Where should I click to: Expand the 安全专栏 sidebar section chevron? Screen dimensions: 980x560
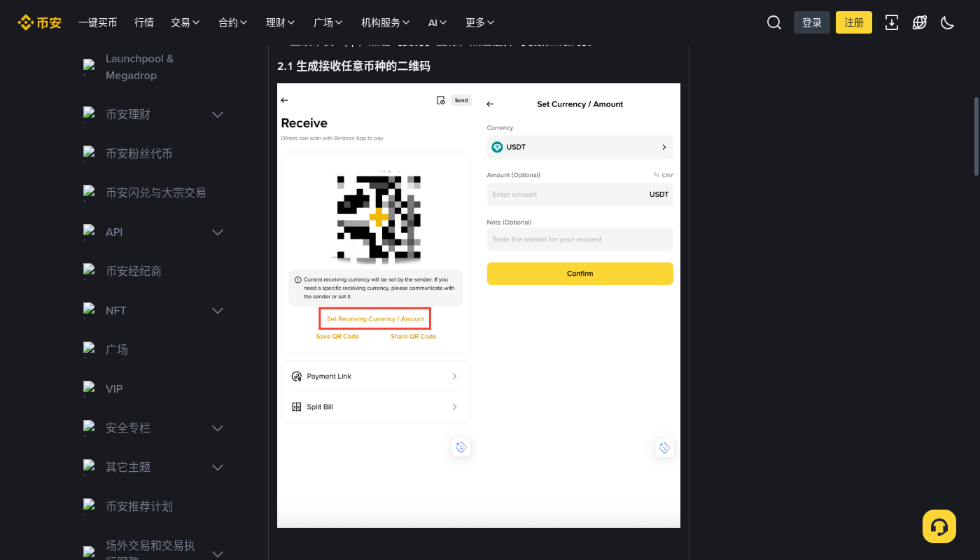pyautogui.click(x=218, y=428)
